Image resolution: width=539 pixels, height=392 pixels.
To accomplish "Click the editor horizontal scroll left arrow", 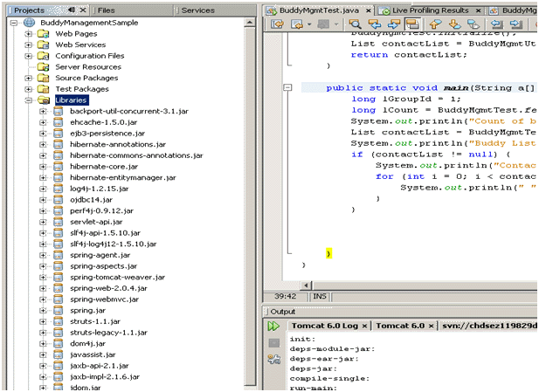I will 307,285.
